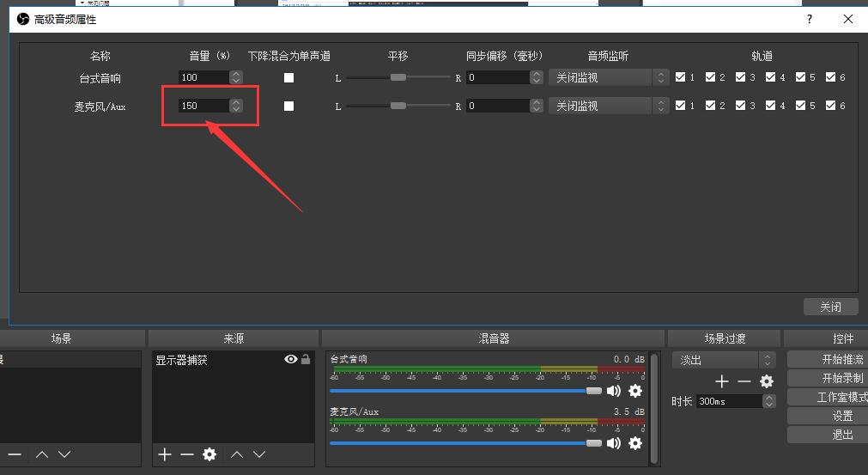Click 台式音响 name in dialog
This screenshot has width=868, height=475.
[100, 78]
